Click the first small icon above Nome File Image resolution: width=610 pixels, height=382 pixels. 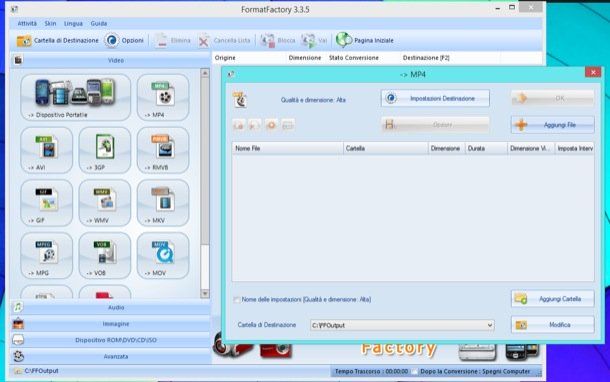click(x=238, y=125)
